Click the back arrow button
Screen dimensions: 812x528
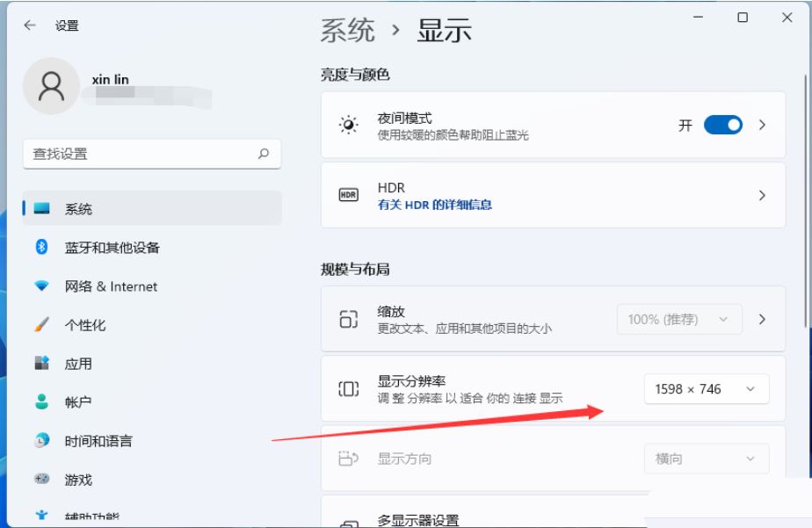click(x=30, y=25)
